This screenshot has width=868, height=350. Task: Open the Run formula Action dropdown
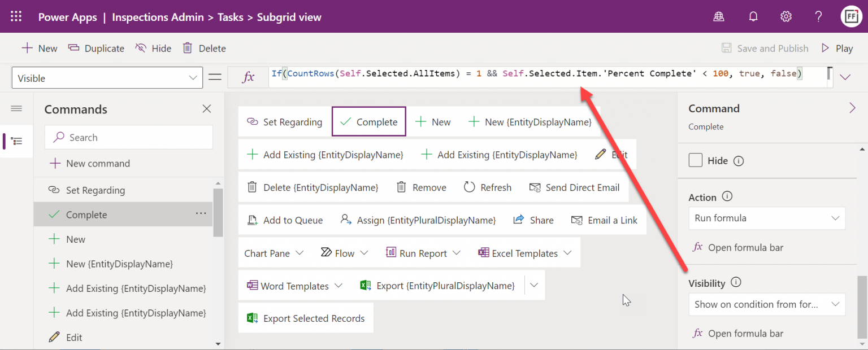[x=767, y=218]
